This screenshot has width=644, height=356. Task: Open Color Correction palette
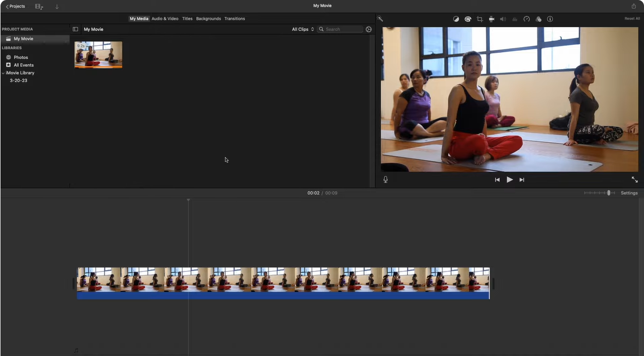point(467,19)
